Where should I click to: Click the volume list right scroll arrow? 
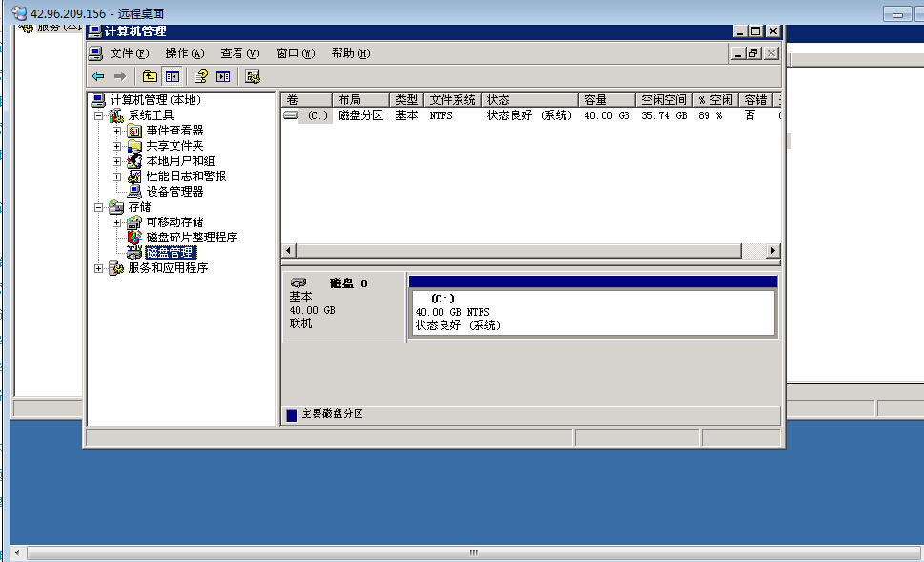click(772, 251)
